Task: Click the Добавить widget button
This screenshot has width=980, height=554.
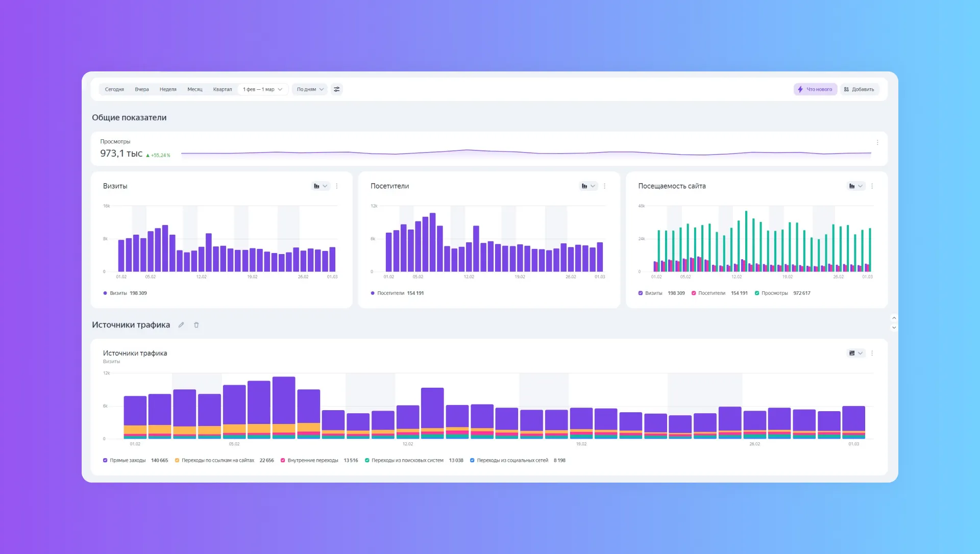Action: (859, 89)
